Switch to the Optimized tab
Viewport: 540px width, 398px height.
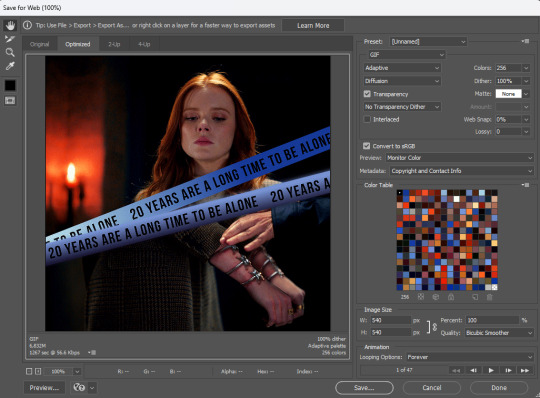(x=77, y=44)
